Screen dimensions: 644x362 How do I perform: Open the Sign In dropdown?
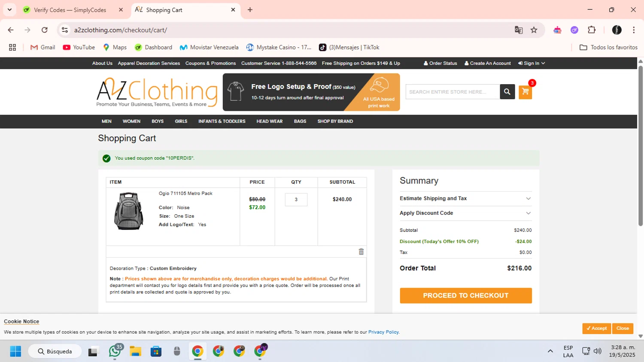[x=532, y=63]
